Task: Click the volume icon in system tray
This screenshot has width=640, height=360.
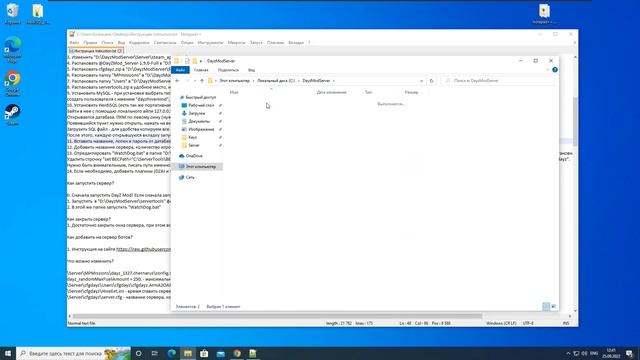Action: pos(585,353)
